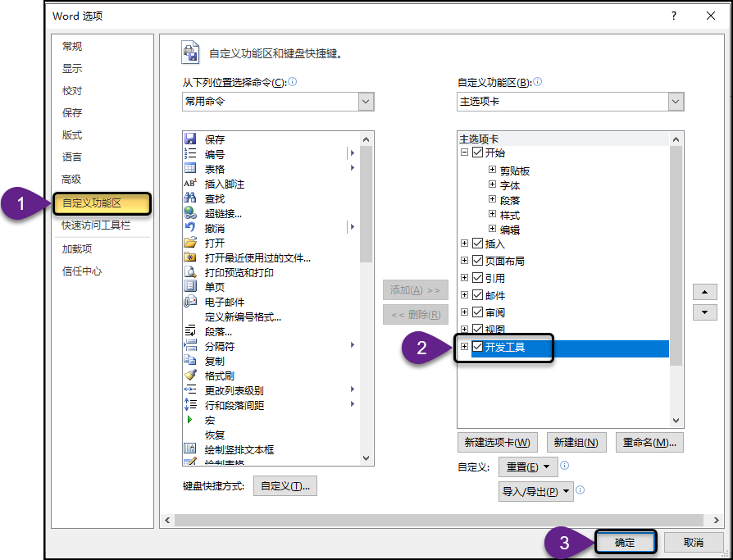Click the 撤消 undo arrow icon

click(x=189, y=228)
